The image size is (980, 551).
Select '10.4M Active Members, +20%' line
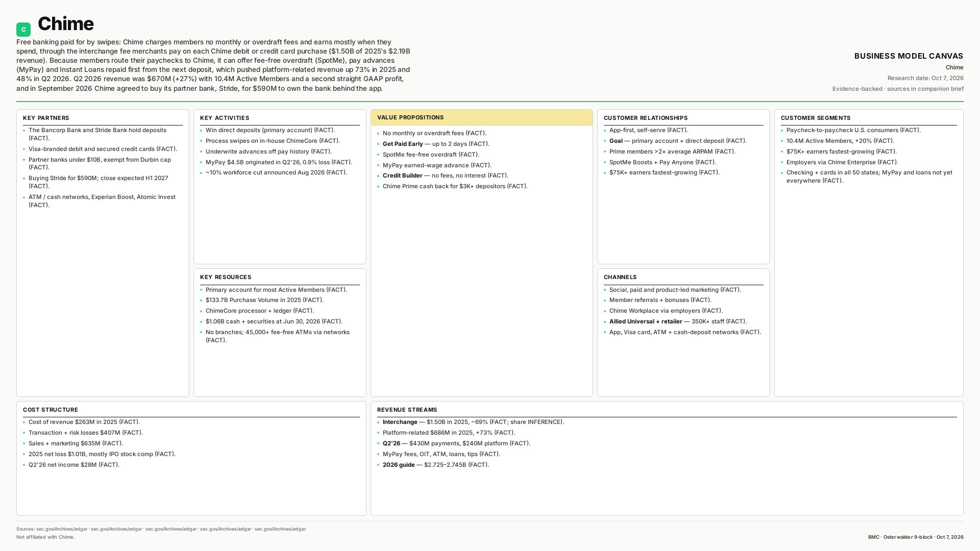pyautogui.click(x=840, y=141)
